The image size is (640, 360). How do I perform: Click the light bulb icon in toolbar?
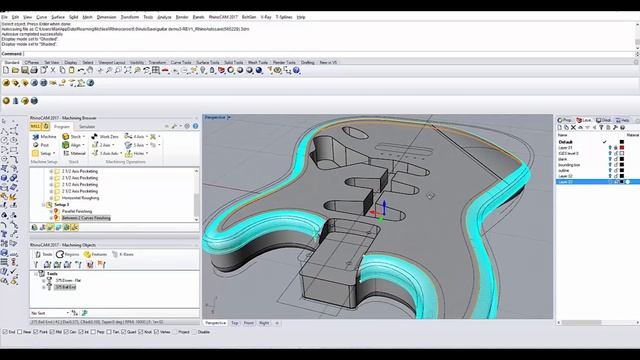[x=203, y=70]
